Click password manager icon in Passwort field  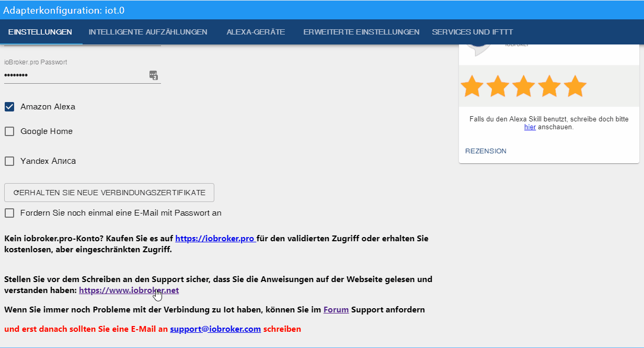[153, 75]
